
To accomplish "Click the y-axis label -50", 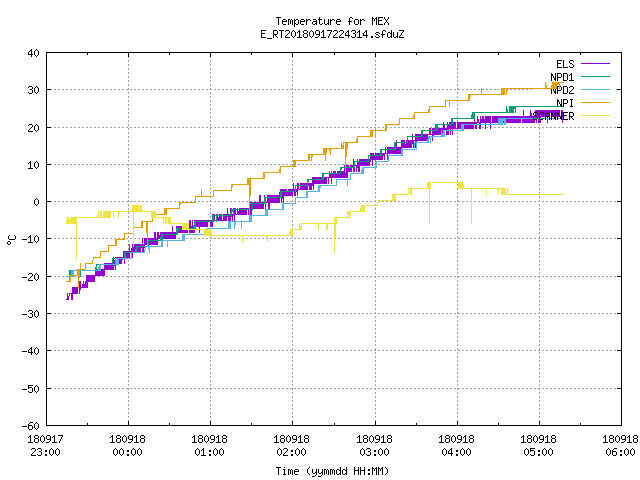I will coord(31,389).
